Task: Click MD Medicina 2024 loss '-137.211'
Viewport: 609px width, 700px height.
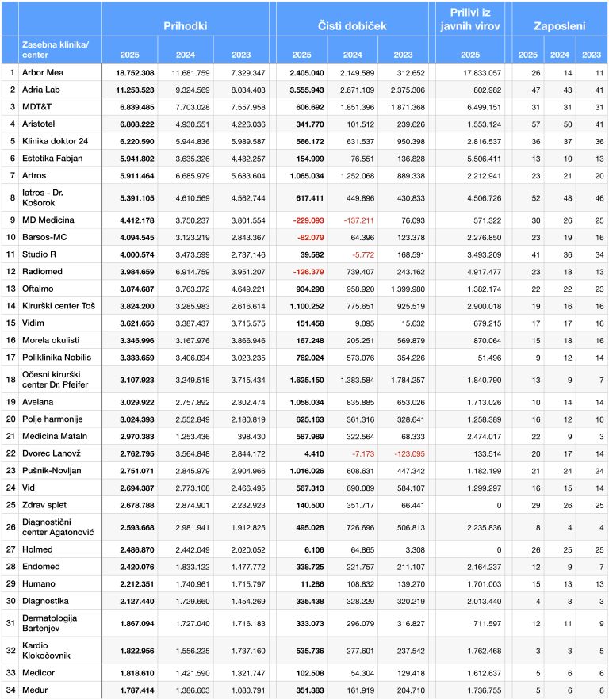Action: (359, 220)
